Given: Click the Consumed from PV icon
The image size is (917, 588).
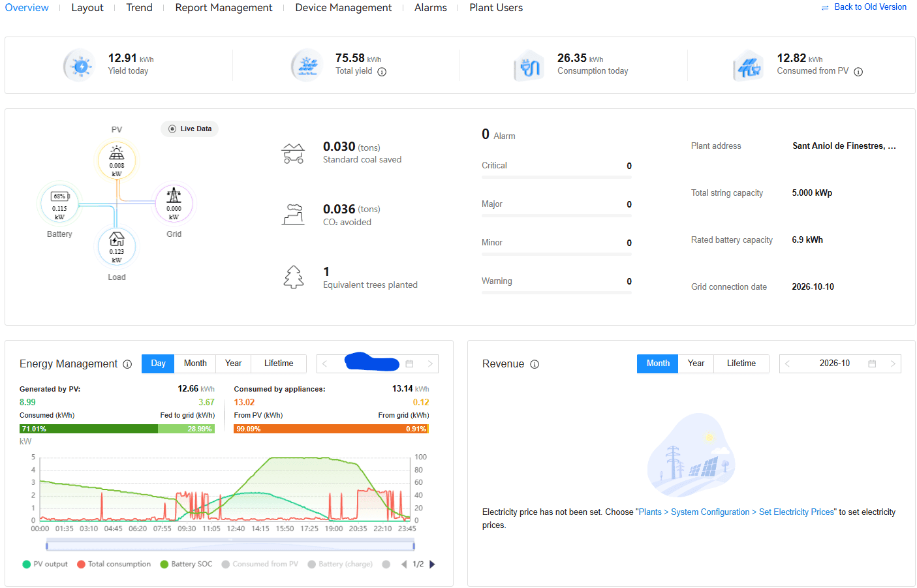Looking at the screenshot, I should pyautogui.click(x=748, y=65).
